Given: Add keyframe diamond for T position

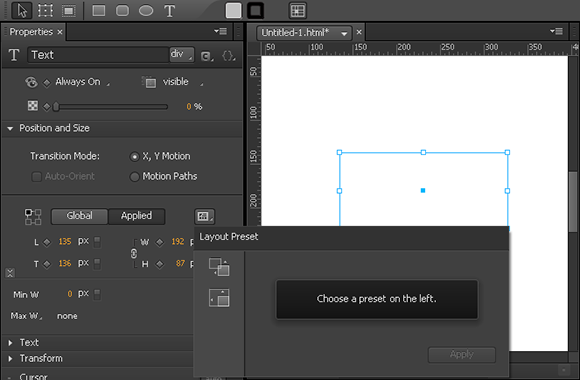Looking at the screenshot, I should 47,264.
